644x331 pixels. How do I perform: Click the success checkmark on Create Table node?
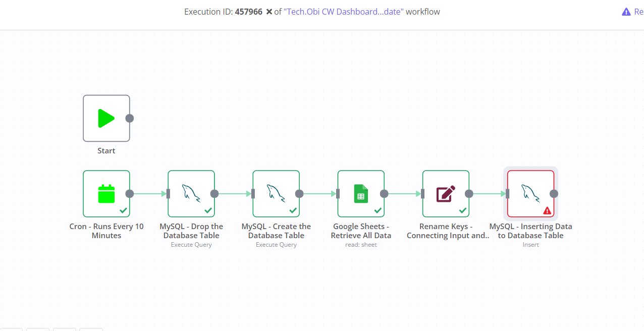click(x=293, y=210)
